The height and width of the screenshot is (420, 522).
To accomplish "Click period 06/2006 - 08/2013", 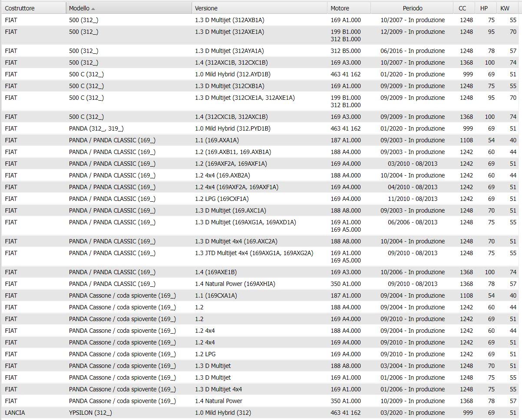I will (413, 222).
